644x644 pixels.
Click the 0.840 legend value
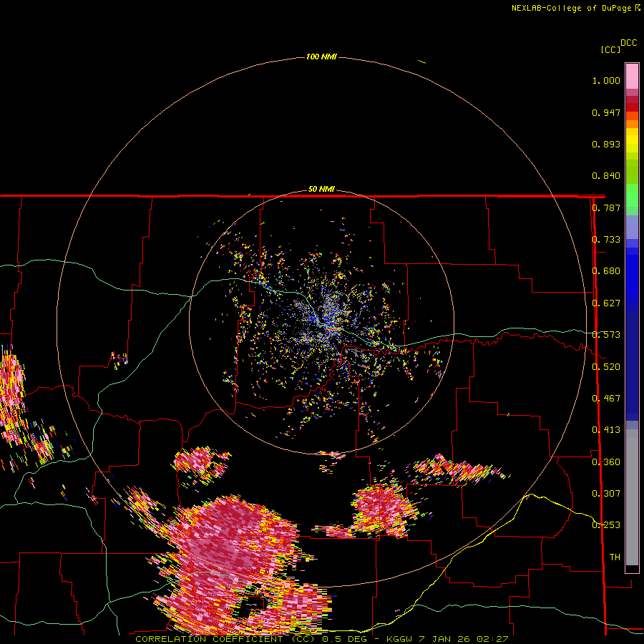(x=606, y=176)
